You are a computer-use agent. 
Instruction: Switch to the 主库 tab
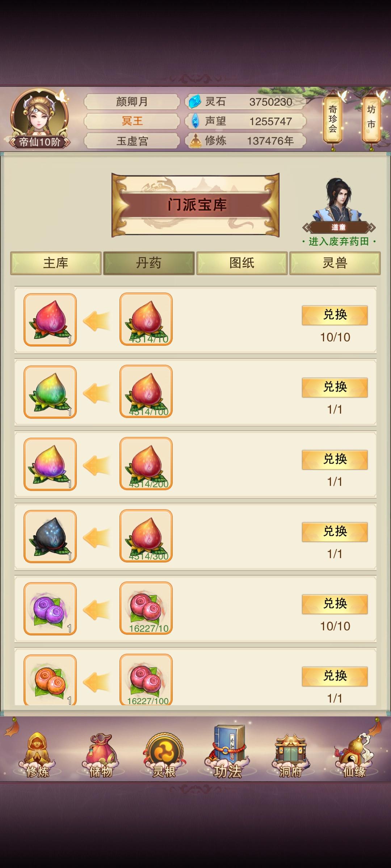tap(56, 263)
